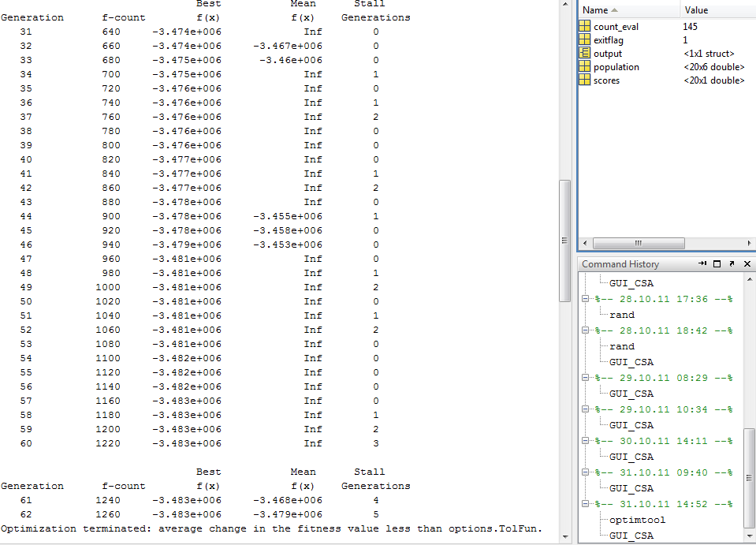Select optimtool in Command History
This screenshot has height=545, width=756.
tap(637, 520)
